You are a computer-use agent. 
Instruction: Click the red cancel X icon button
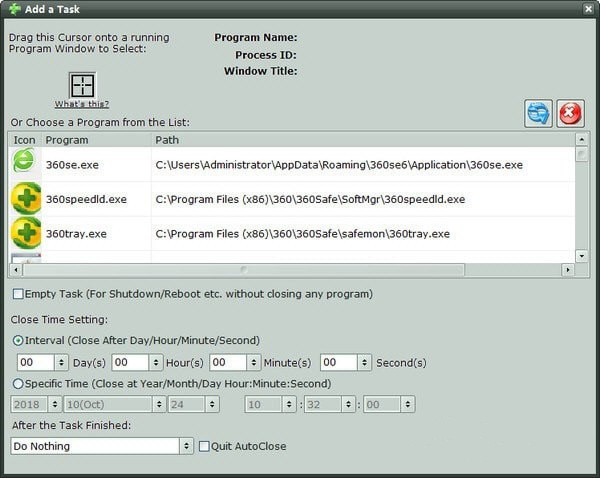(570, 113)
